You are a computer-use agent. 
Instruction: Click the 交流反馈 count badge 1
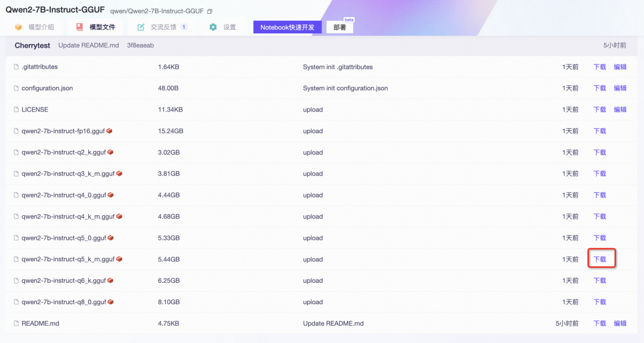pyautogui.click(x=184, y=27)
